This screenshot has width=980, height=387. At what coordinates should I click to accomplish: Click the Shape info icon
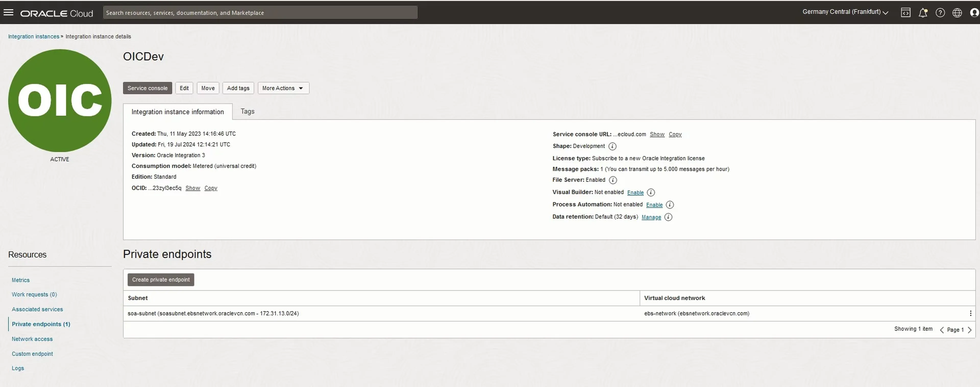tap(612, 146)
